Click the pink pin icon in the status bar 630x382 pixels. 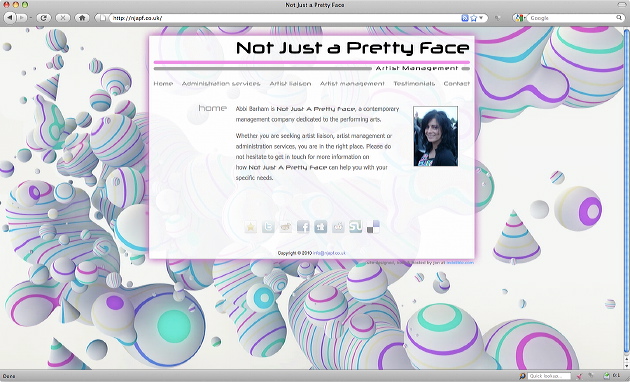click(579, 376)
